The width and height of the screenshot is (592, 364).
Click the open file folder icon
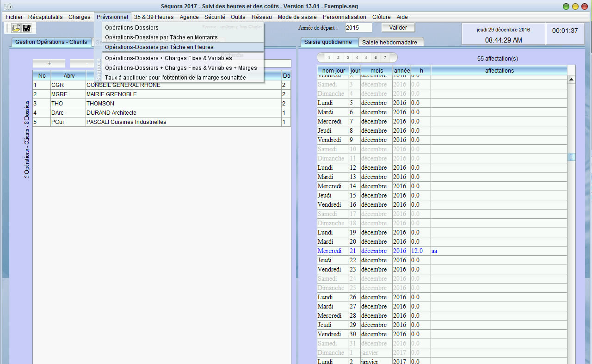16,28
